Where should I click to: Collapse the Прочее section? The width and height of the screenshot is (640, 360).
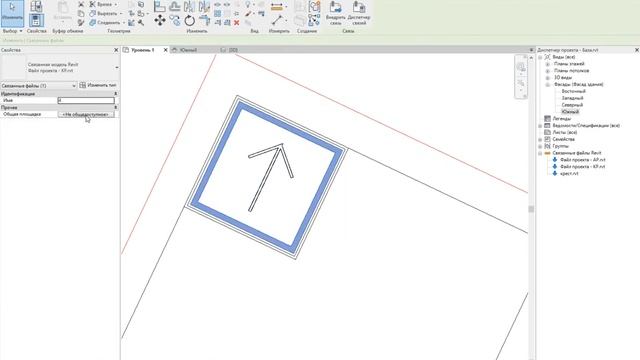click(x=116, y=107)
